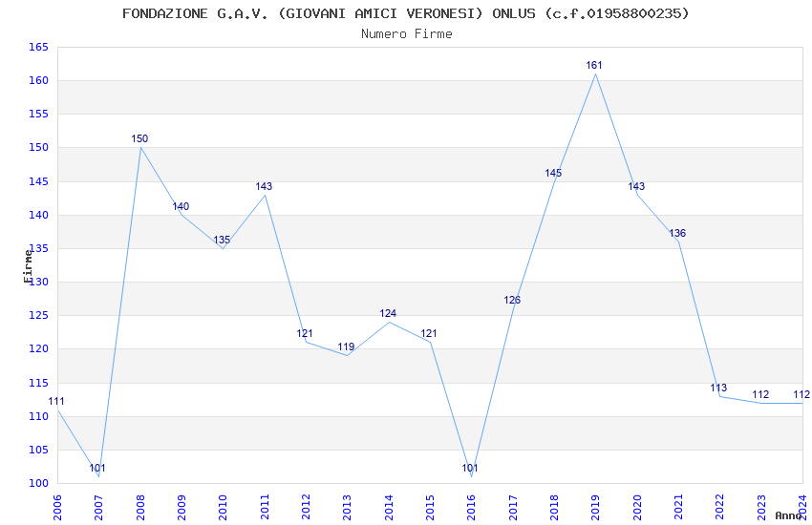Click the 125 y-axis value
The image size is (812, 525).
(x=38, y=315)
